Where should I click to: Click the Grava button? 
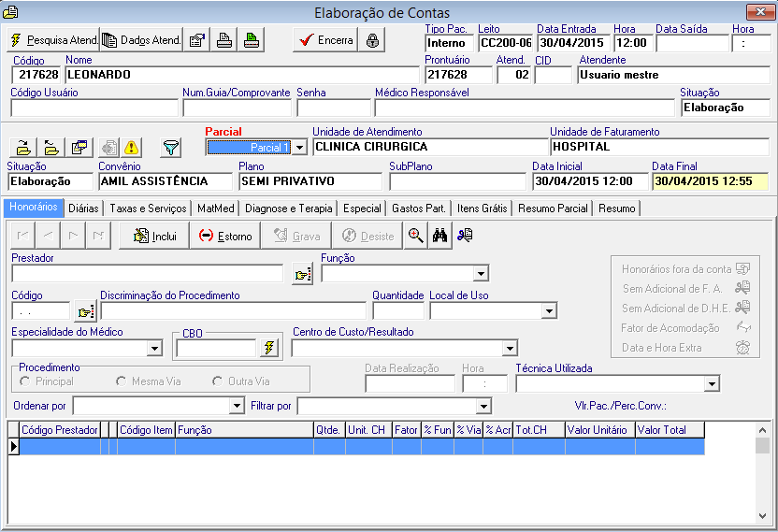(296, 236)
